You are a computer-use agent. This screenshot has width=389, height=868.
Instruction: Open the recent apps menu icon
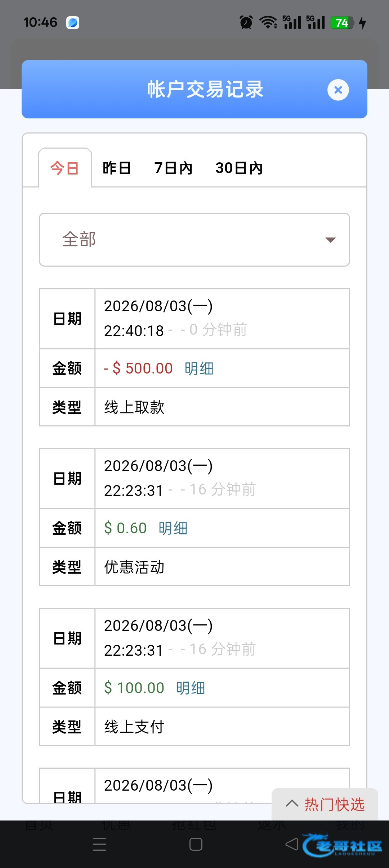(x=99, y=844)
